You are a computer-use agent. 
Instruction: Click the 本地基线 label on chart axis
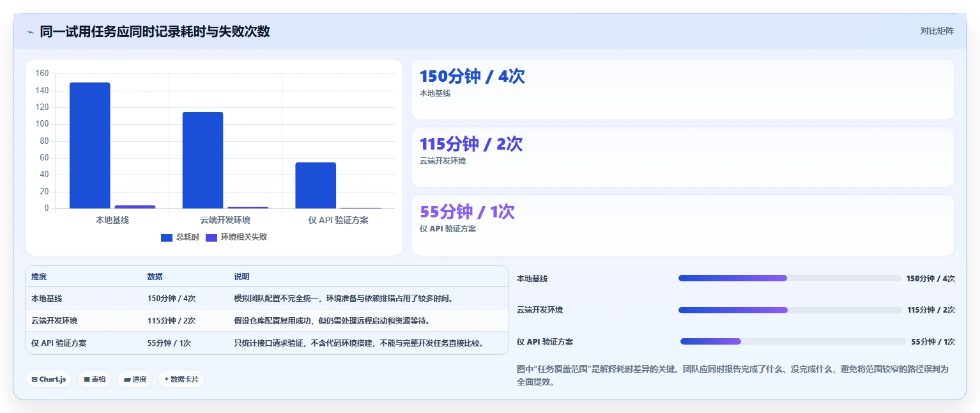tap(112, 220)
